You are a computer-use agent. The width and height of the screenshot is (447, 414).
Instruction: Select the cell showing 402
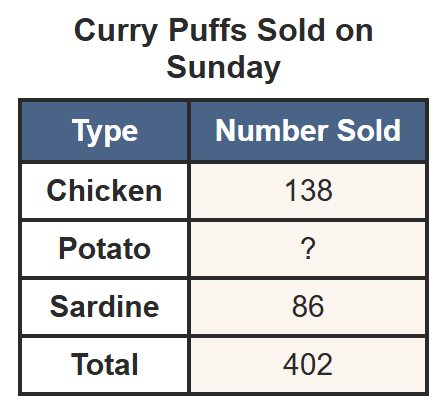click(x=308, y=365)
